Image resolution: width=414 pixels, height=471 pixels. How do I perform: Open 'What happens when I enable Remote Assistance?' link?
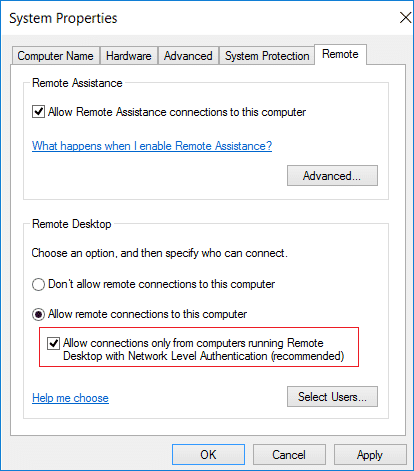152,146
